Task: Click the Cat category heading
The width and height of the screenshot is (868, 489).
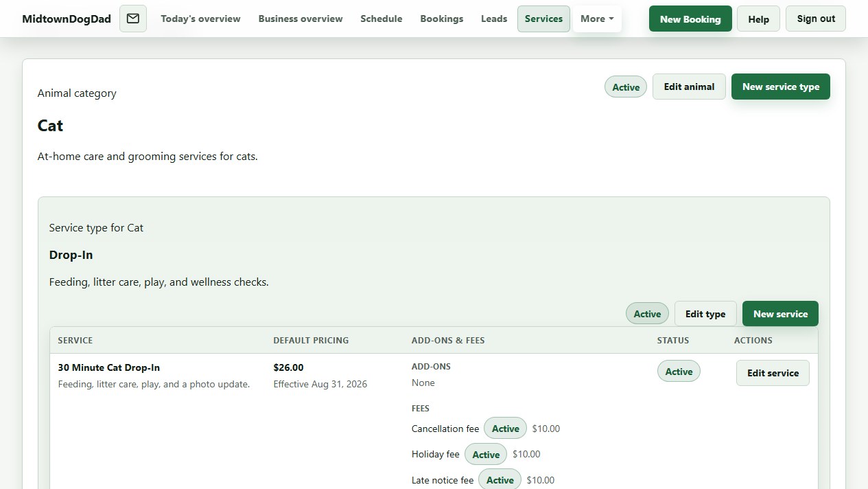Action: (50, 126)
